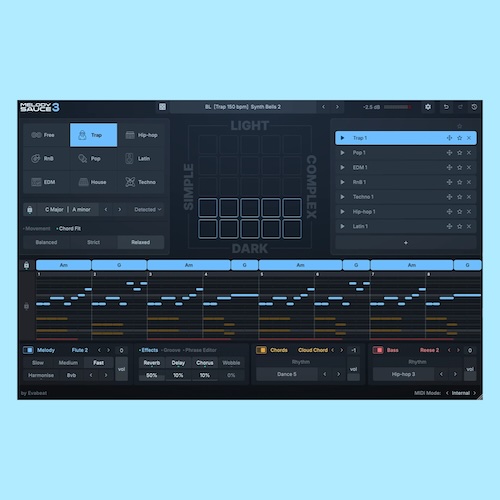Screen dimensions: 500x500
Task: Choose the Pop style
Action: (93, 158)
